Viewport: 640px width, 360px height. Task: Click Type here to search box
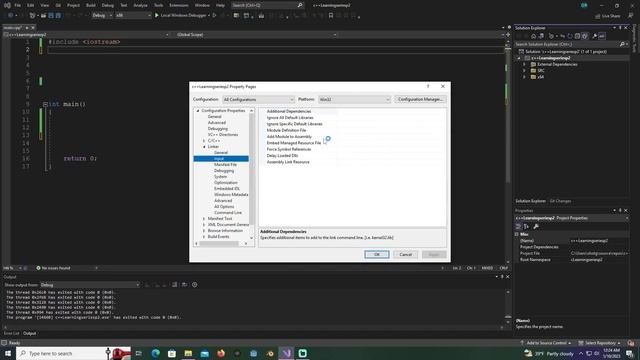73,353
